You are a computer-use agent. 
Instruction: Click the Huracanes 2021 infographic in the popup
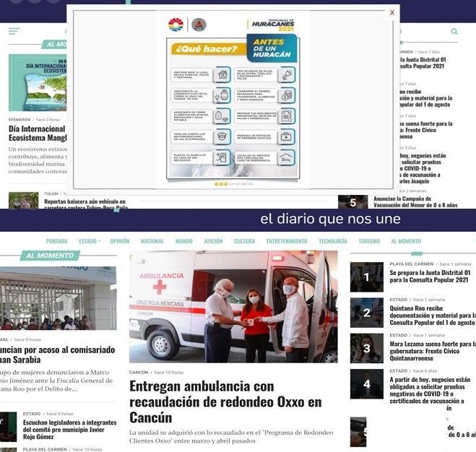(x=233, y=100)
